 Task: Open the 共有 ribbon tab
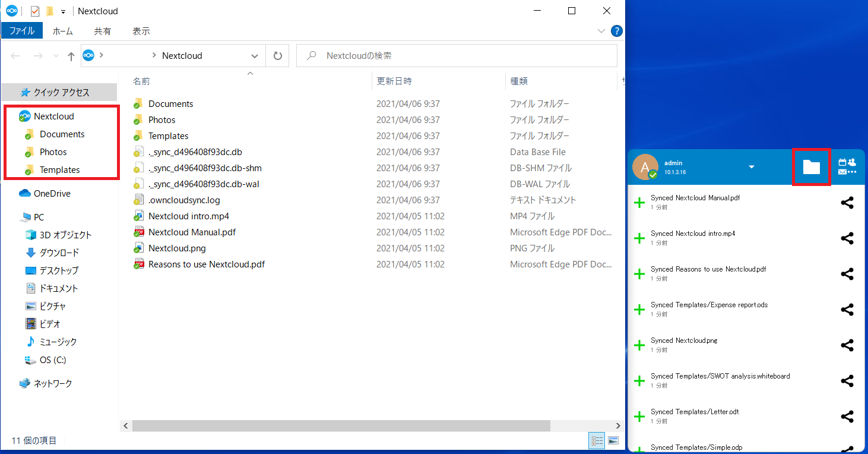tap(102, 31)
